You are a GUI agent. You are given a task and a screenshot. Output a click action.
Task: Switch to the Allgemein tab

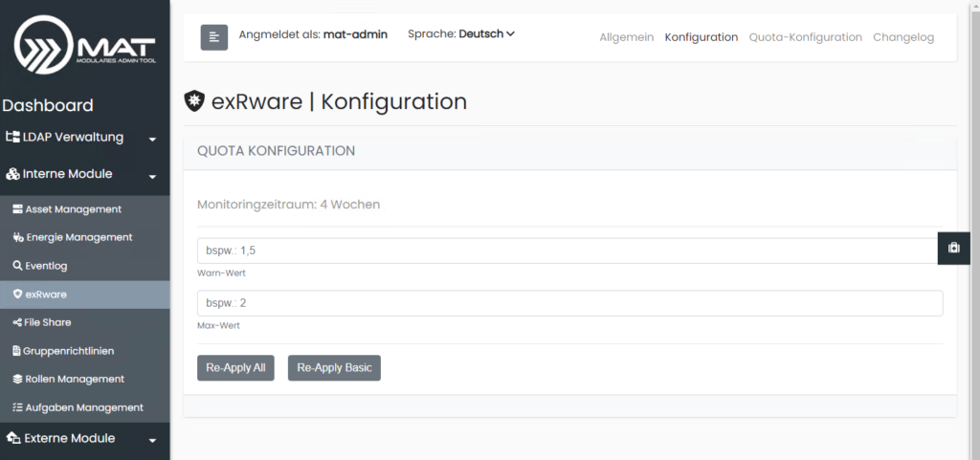(x=626, y=37)
